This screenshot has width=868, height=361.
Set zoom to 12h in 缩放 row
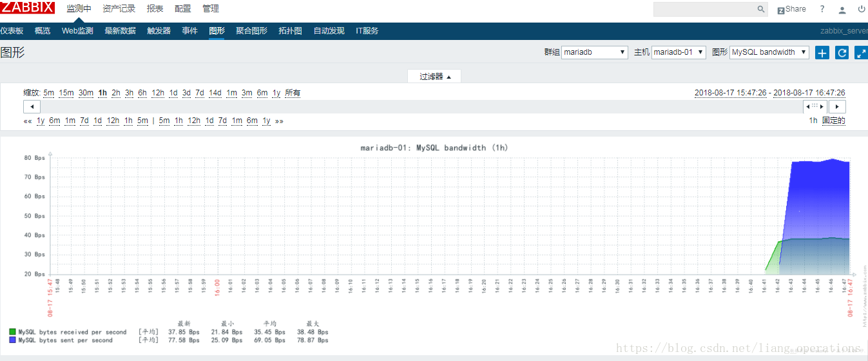coord(158,93)
